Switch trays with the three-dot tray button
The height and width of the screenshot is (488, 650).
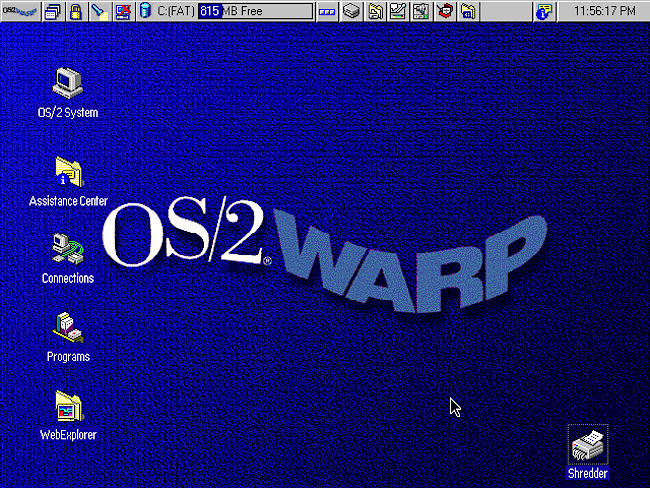(327, 12)
